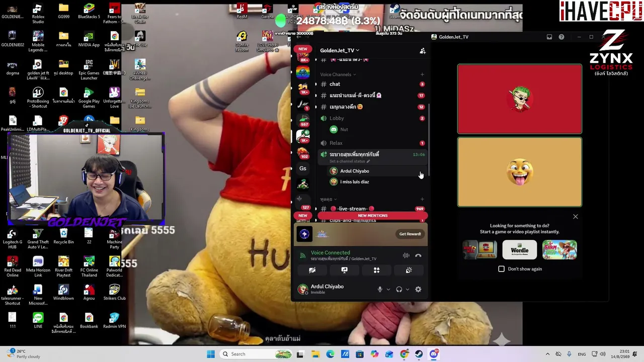Select the red participant video tile
Image resolution: width=644 pixels, height=362 pixels.
pyautogui.click(x=520, y=99)
